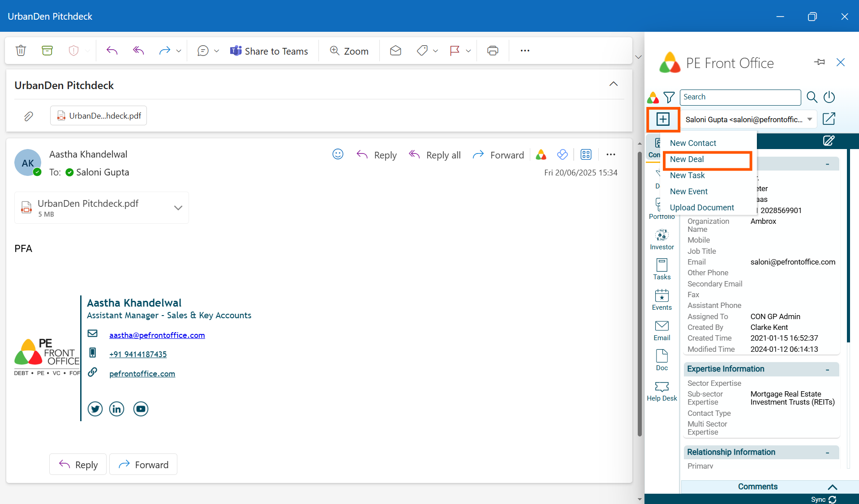Toggle the flag on this message
The height and width of the screenshot is (504, 859).
pyautogui.click(x=455, y=51)
